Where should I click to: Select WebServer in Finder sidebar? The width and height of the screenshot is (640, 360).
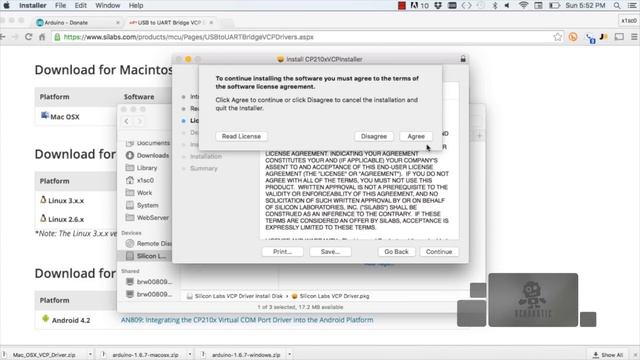pyautogui.click(x=148, y=218)
